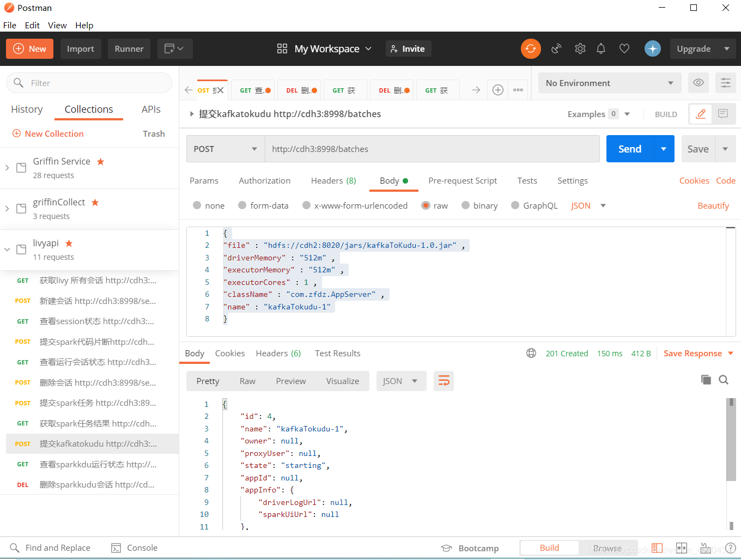
Task: Click the New button
Action: click(x=29, y=48)
